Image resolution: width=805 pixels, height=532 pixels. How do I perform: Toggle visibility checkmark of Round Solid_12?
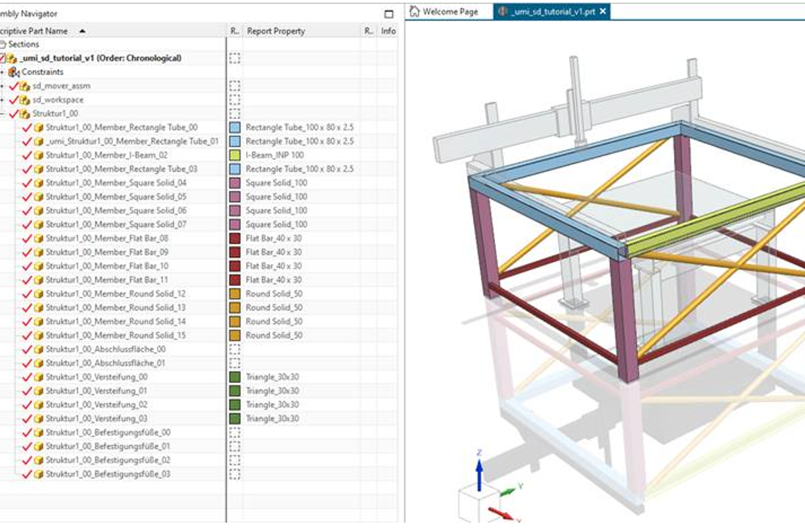(27, 294)
